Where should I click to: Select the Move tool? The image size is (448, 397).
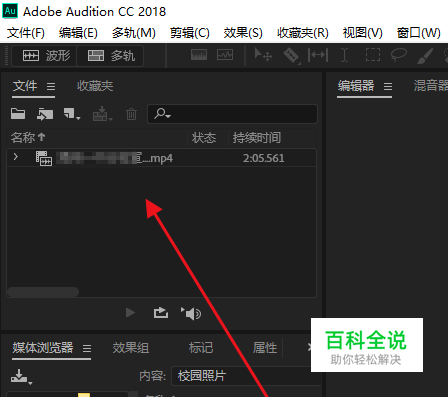pyautogui.click(x=263, y=55)
